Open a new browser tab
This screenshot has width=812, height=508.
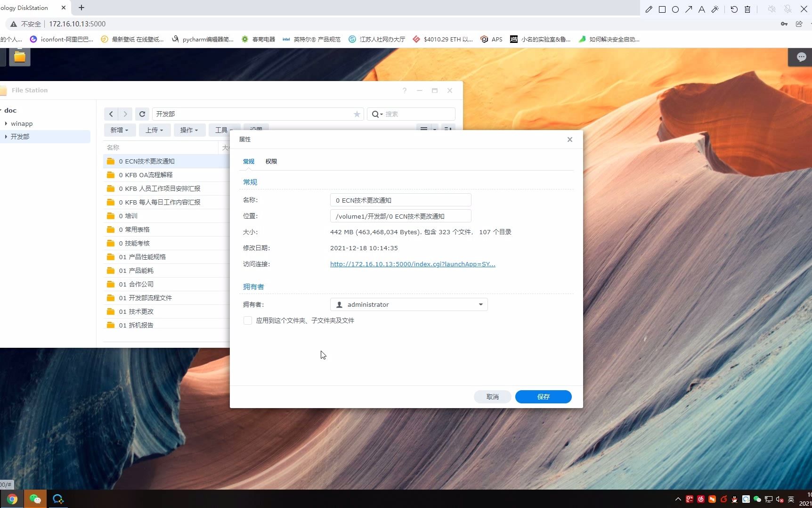click(x=81, y=8)
